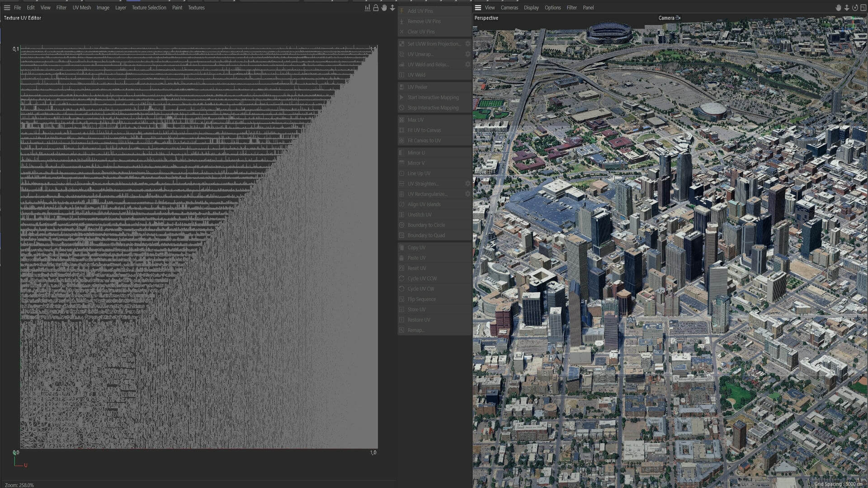
Task: Open the Textures menu in UV editor
Action: pos(196,8)
